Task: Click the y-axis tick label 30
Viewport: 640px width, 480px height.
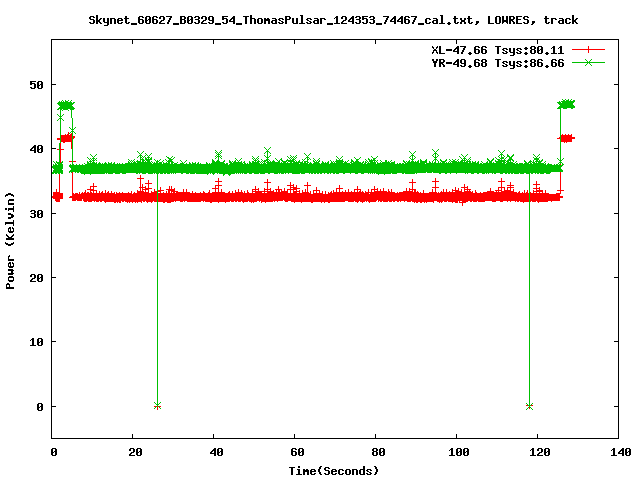Action: (x=36, y=213)
